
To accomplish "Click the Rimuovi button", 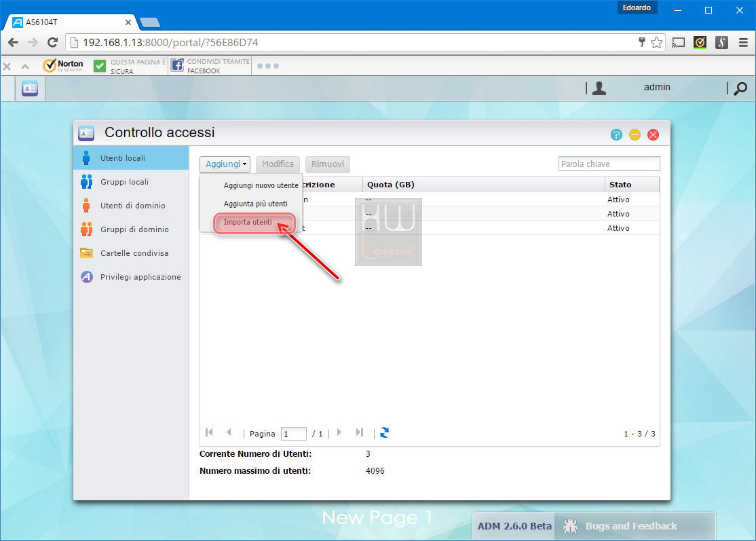I will click(327, 164).
